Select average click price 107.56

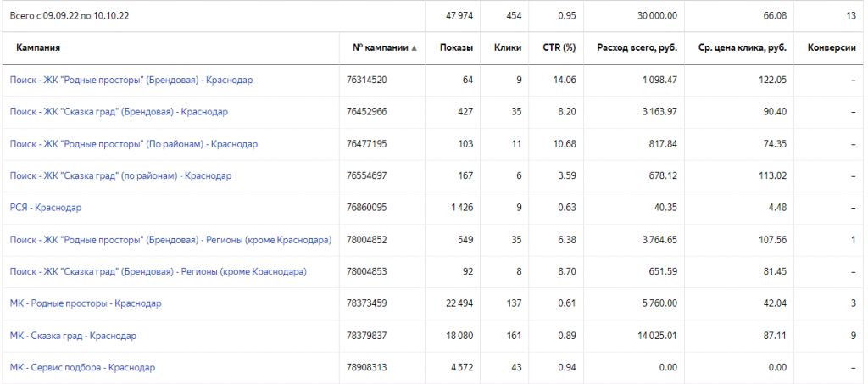tap(773, 240)
